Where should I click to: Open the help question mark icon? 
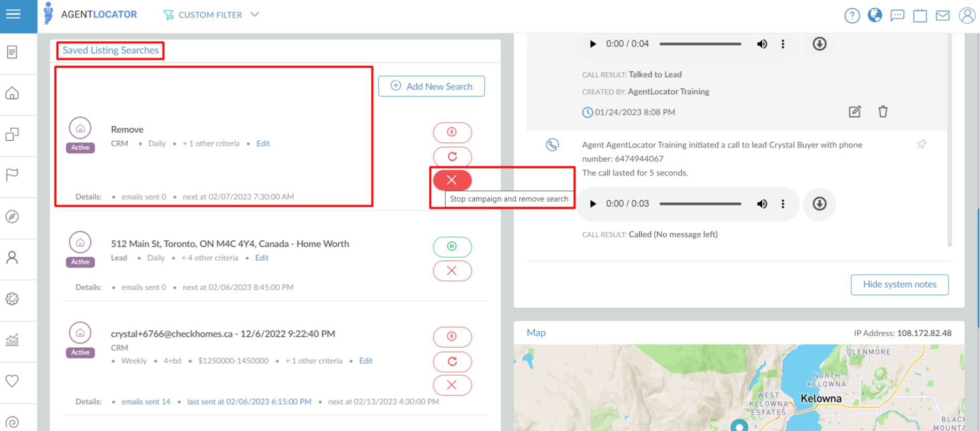(x=852, y=16)
